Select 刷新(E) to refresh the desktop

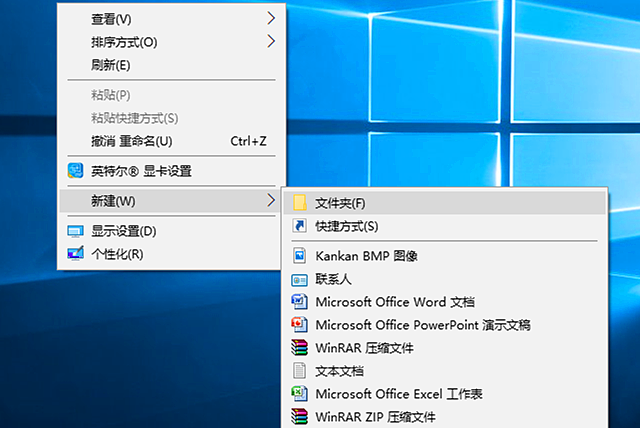coord(111,66)
